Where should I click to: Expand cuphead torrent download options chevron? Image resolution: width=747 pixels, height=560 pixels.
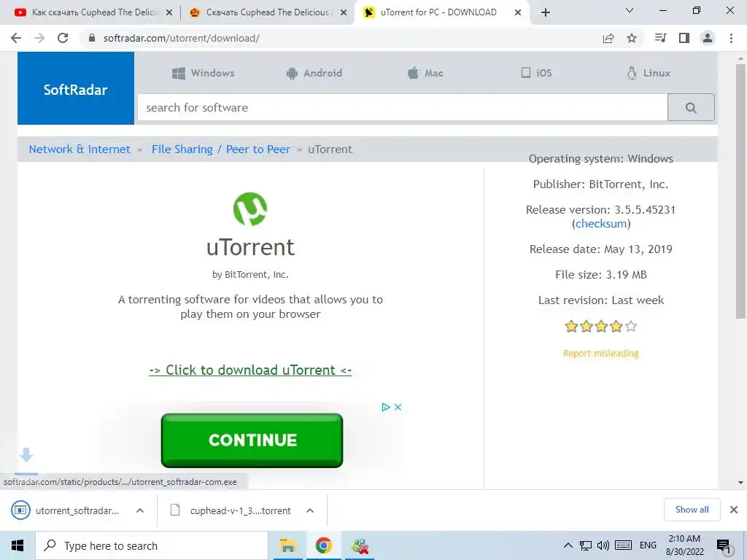(310, 510)
